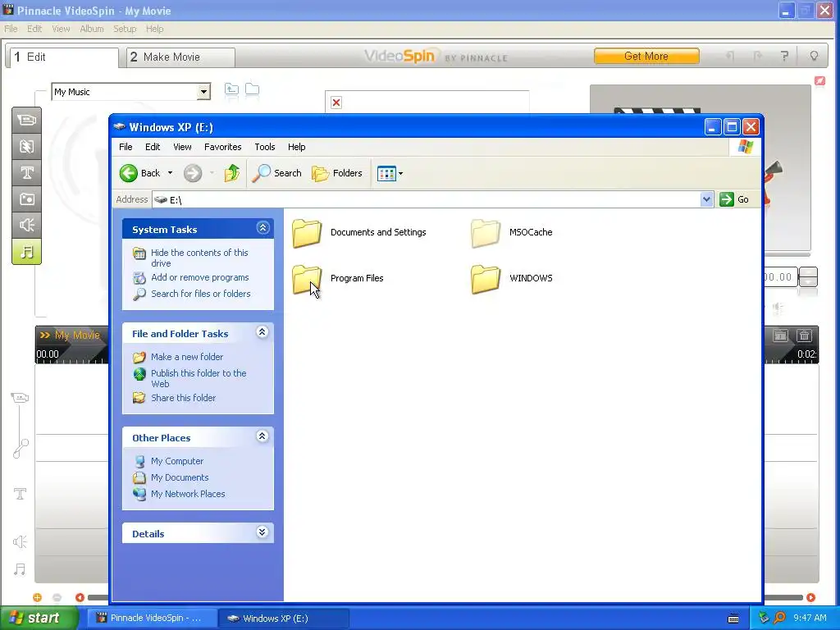Click the Get More button
This screenshot has height=630, width=840.
(x=646, y=56)
